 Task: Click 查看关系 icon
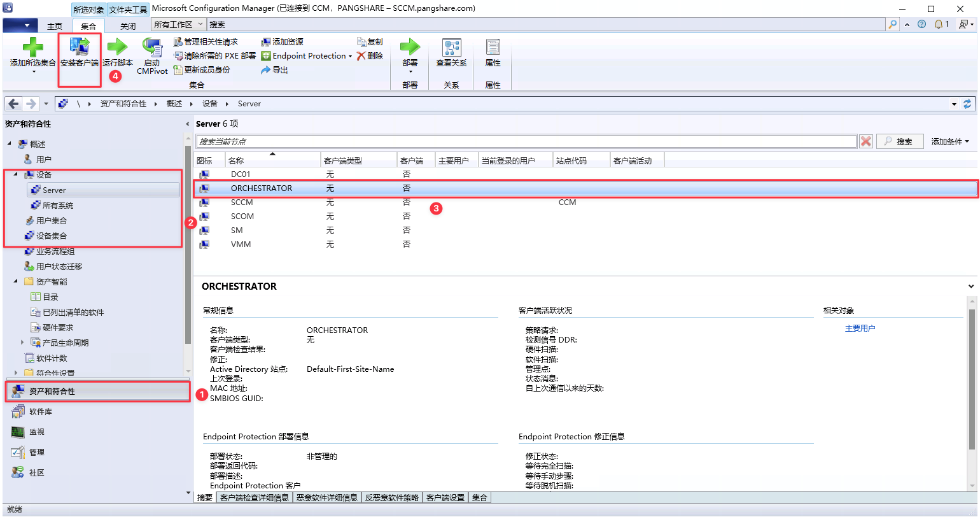(451, 46)
